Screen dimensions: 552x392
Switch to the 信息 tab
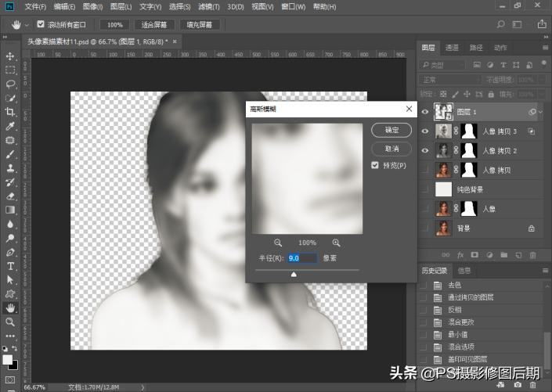[x=464, y=271]
